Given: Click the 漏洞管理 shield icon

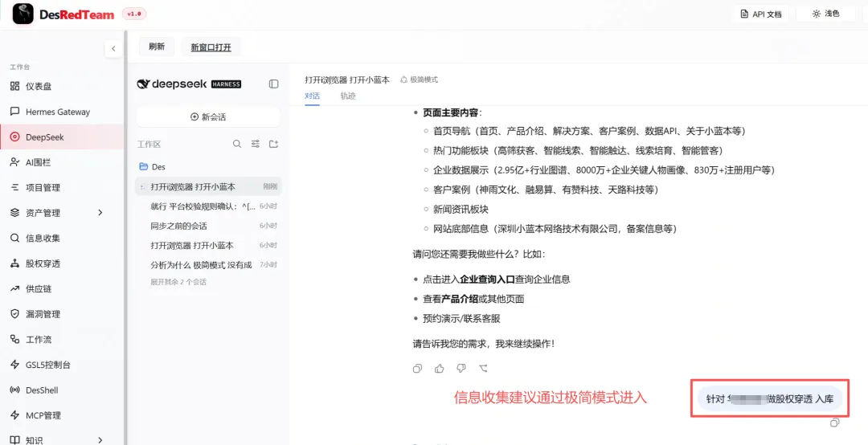Looking at the screenshot, I should click(x=15, y=314).
